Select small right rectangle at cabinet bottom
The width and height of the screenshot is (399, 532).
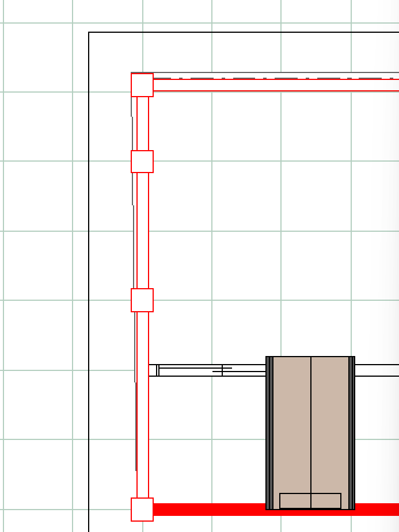[326, 501]
